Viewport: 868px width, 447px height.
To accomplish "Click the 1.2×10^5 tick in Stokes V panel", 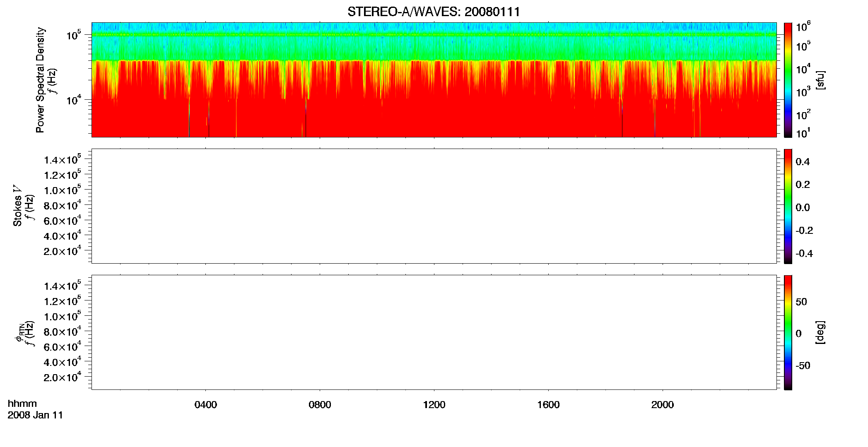I will click(x=63, y=175).
